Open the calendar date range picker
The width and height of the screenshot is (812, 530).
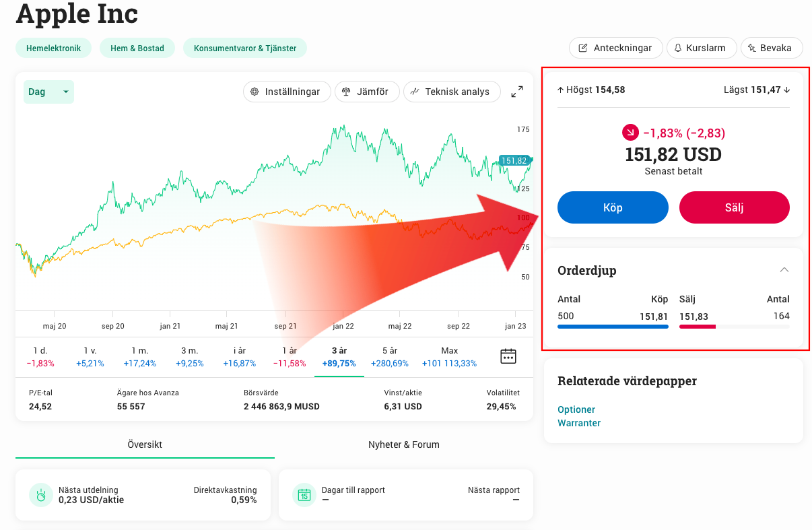pos(508,356)
